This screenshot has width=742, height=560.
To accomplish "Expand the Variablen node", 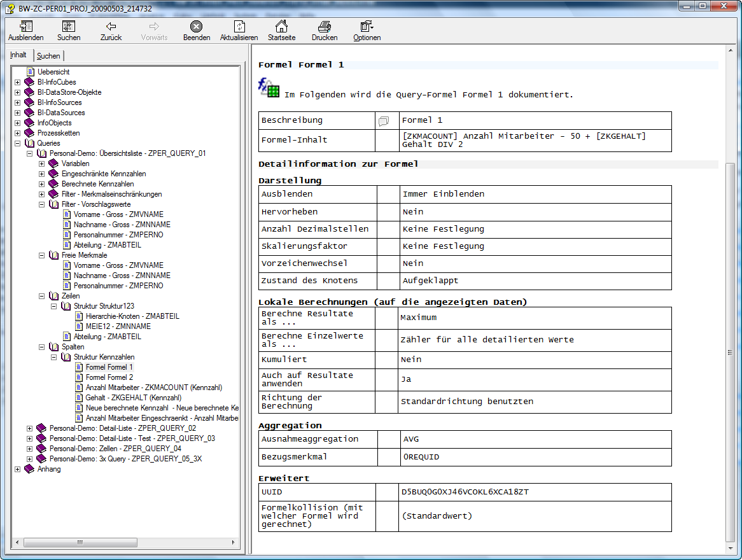I will pos(42,164).
